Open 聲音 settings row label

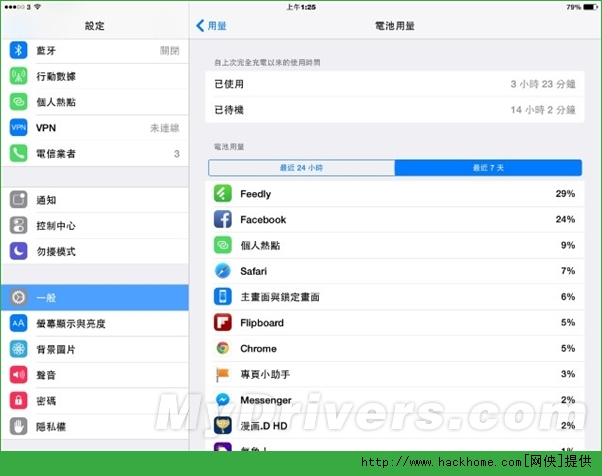pyautogui.click(x=46, y=375)
